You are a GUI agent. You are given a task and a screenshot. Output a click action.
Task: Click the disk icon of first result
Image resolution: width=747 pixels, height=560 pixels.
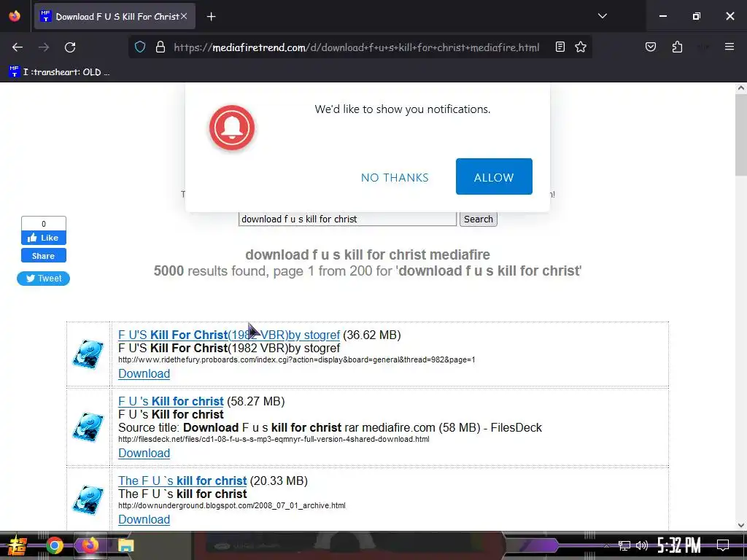coord(88,354)
